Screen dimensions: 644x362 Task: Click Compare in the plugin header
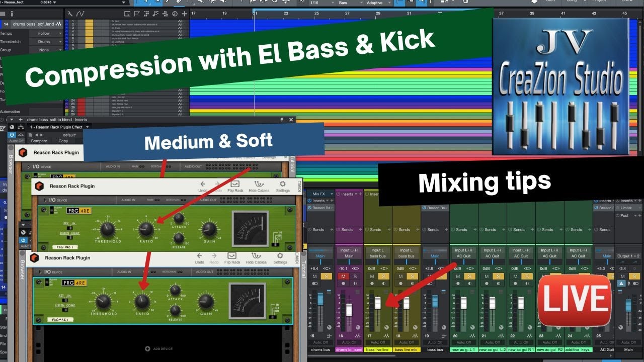pos(39,141)
